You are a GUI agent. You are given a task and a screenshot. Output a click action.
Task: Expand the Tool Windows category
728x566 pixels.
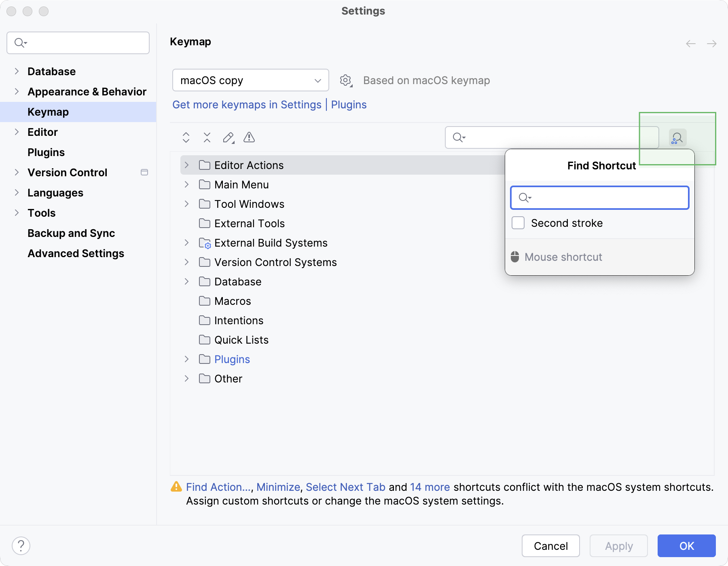pos(186,204)
